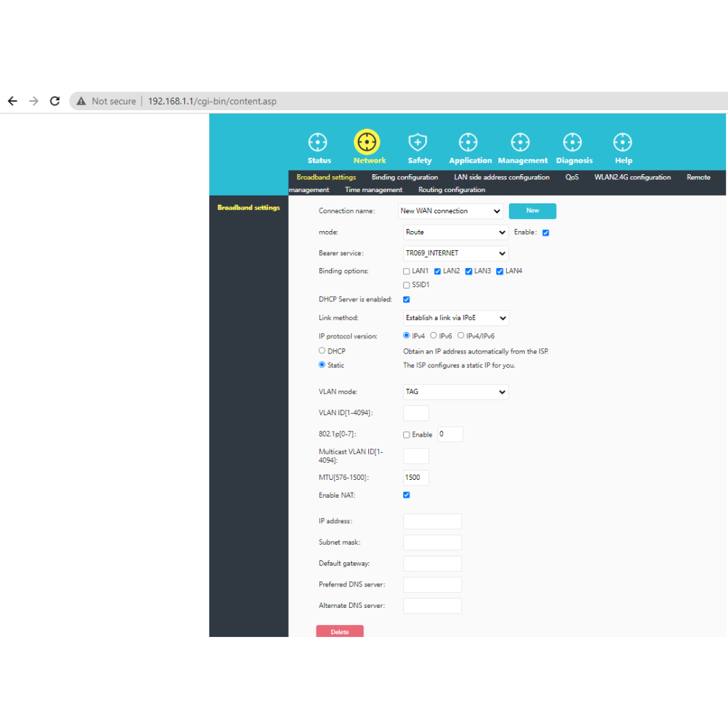Click the Alternate DNS server field
Image resolution: width=728 pixels, height=728 pixels.
click(432, 606)
